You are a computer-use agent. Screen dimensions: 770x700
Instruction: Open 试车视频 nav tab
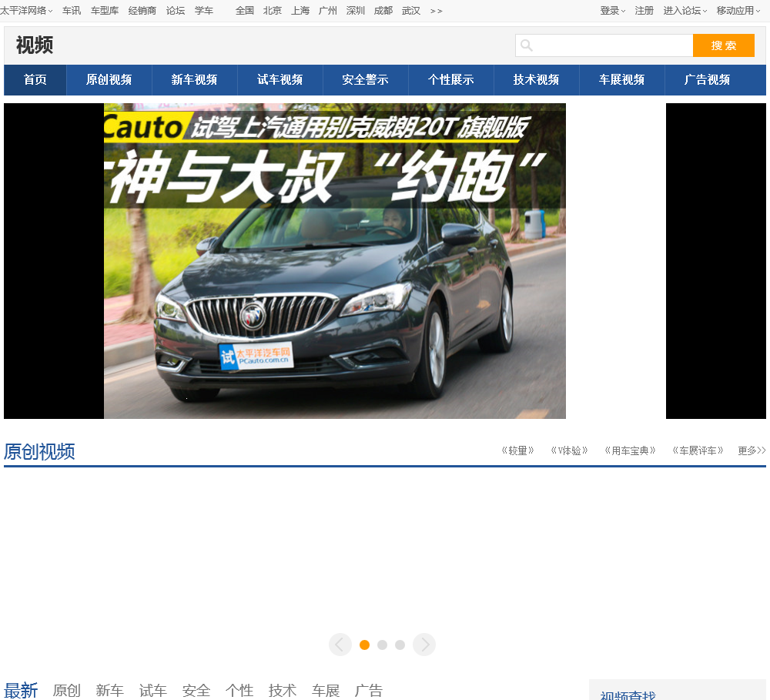tap(280, 79)
